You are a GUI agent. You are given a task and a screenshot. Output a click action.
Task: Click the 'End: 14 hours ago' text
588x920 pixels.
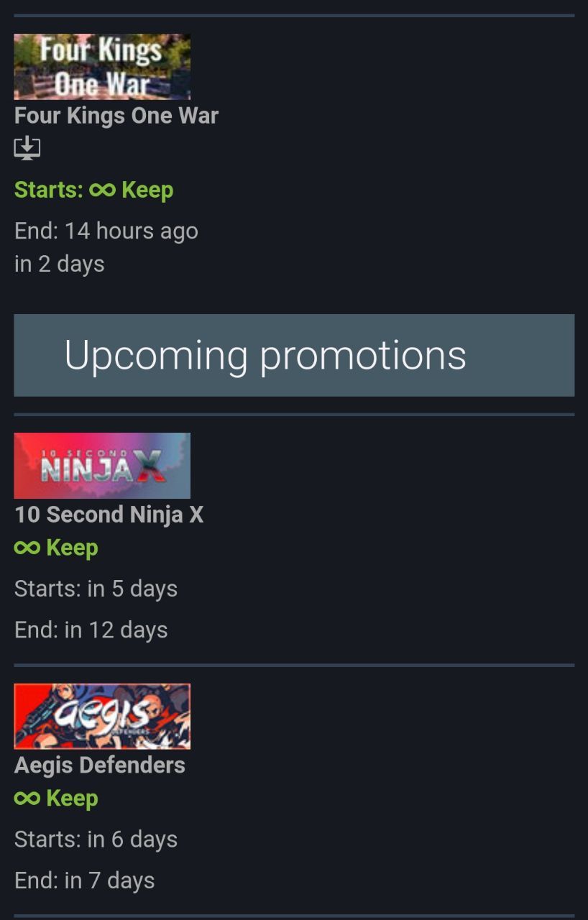click(106, 231)
